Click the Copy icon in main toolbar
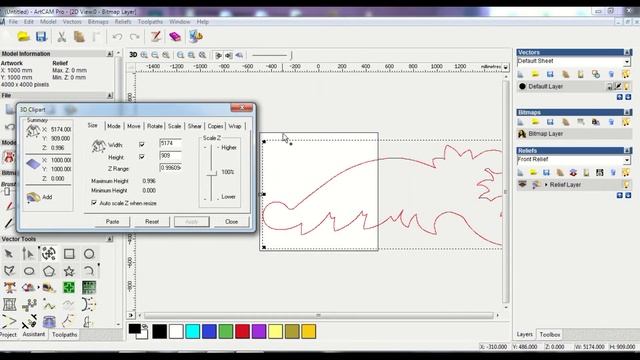This screenshot has height=360, width=640. pos(79,37)
